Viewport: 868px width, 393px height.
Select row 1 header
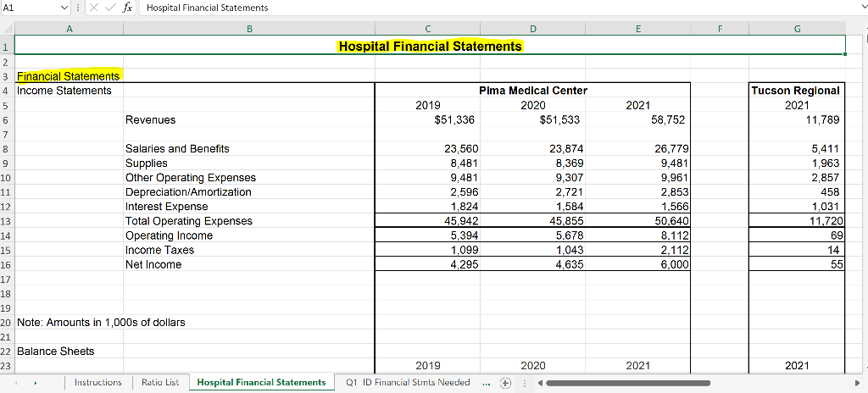point(7,47)
